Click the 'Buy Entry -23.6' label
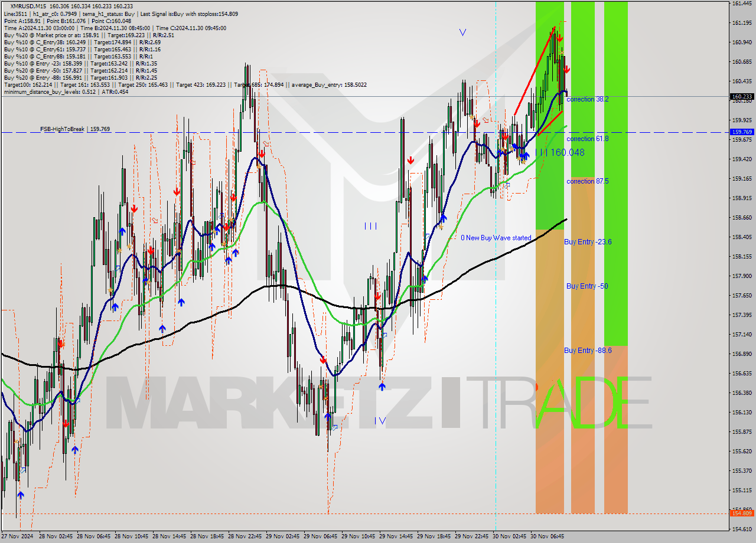 pos(588,242)
